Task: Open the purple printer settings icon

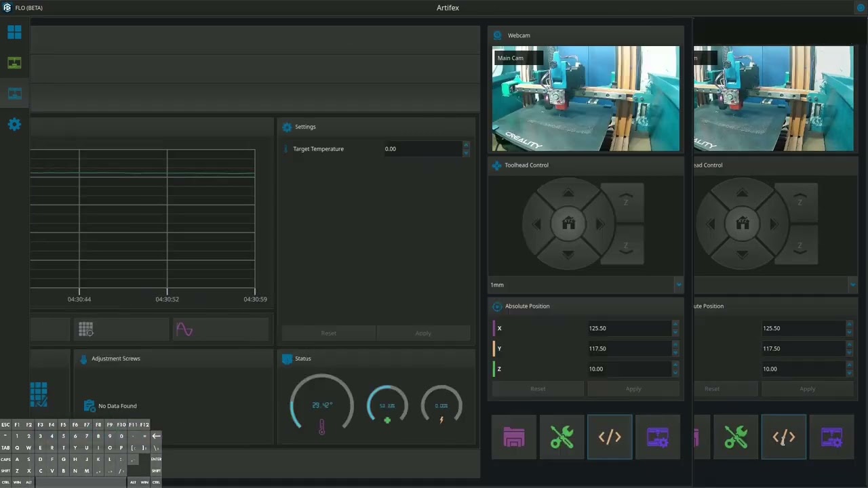Action: click(x=658, y=437)
